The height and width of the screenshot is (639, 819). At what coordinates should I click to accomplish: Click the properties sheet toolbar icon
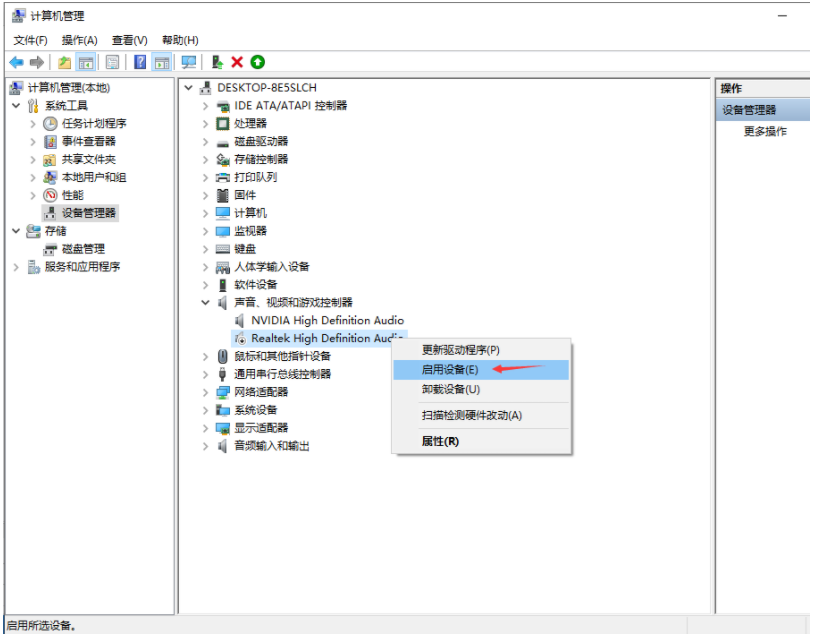(112, 62)
